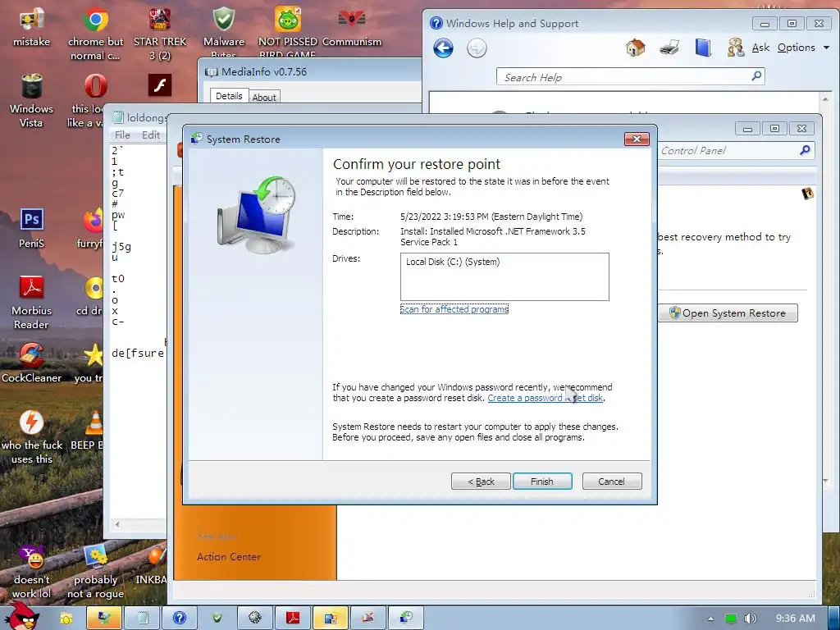The width and height of the screenshot is (840, 630).
Task: Click the volume speaker tray icon
Action: 750,619
